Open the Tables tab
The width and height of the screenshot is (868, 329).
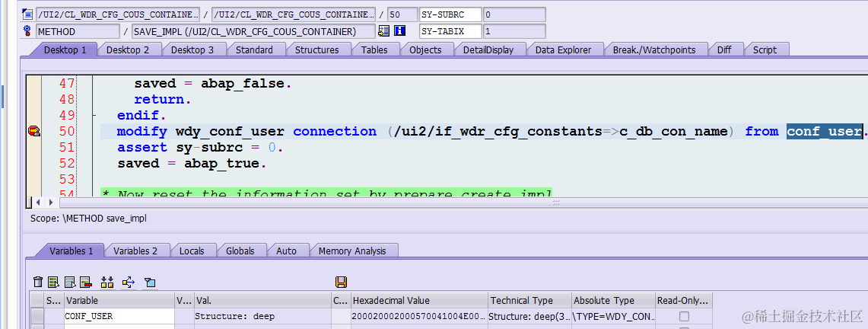pyautogui.click(x=374, y=50)
